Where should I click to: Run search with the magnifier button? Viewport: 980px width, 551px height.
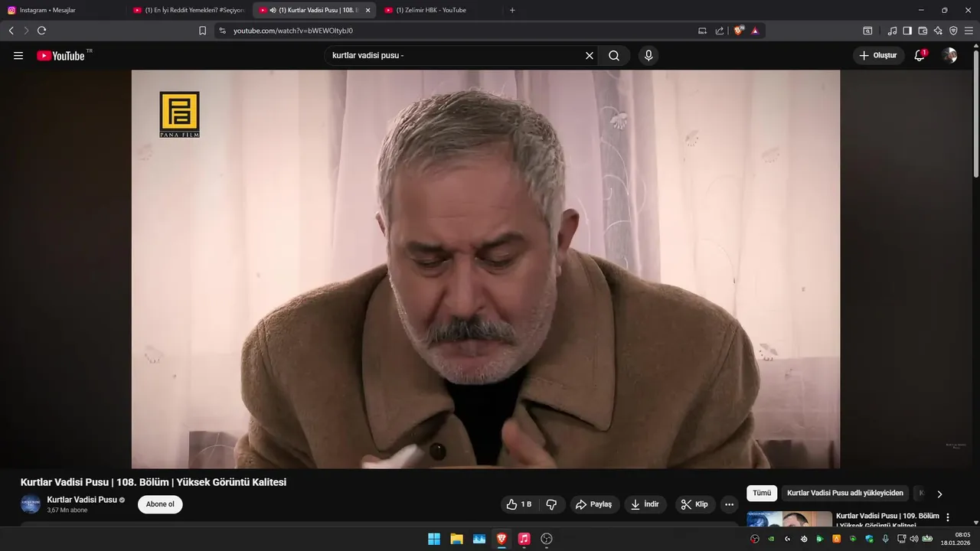614,56
